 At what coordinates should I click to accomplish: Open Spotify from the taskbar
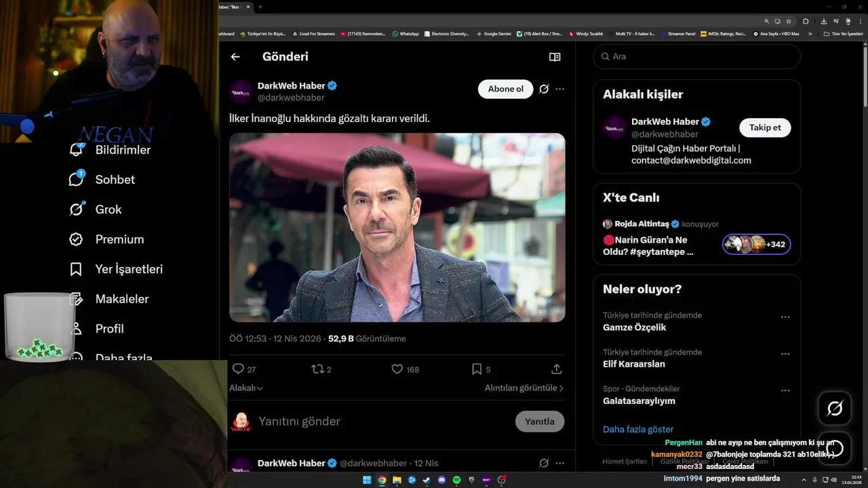456,480
